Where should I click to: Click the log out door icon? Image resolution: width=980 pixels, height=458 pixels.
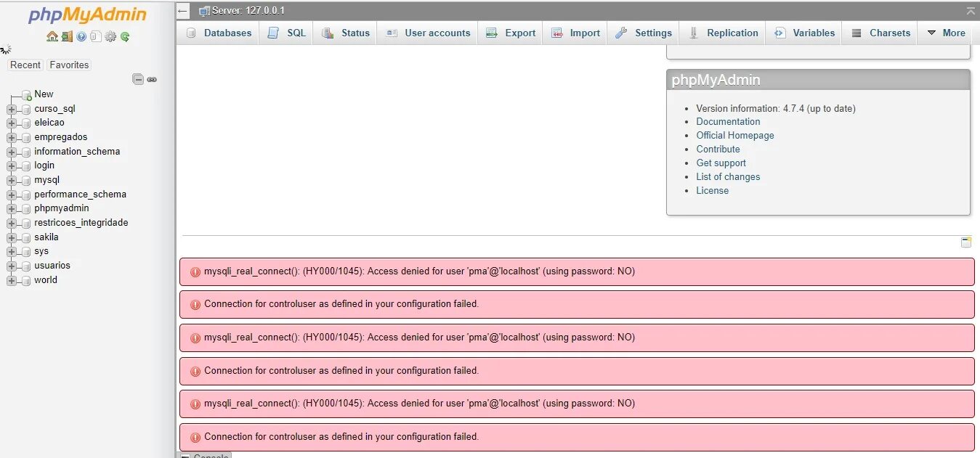coord(67,36)
